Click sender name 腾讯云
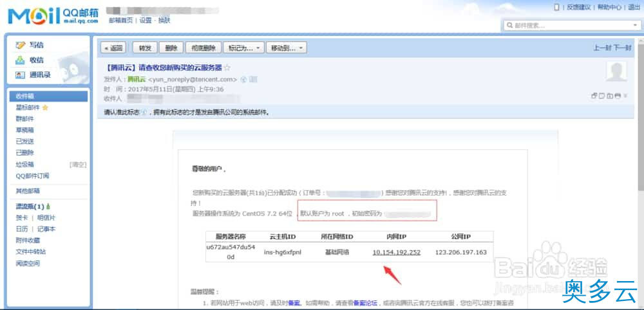The width and height of the screenshot is (644, 310). (x=137, y=79)
